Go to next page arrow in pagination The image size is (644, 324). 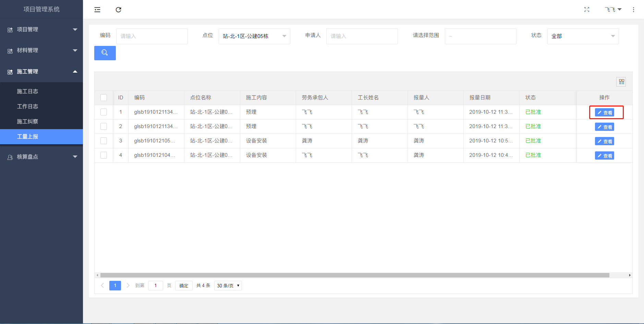[x=128, y=285]
